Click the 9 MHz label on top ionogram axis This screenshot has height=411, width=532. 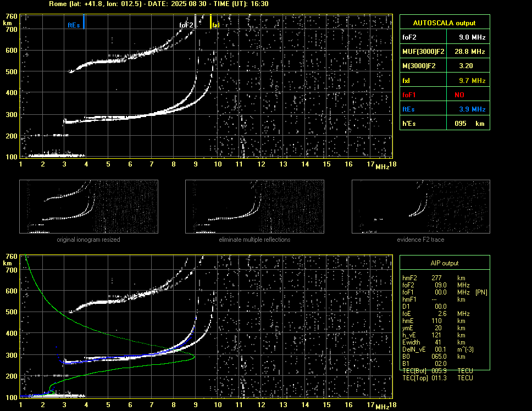(x=196, y=164)
